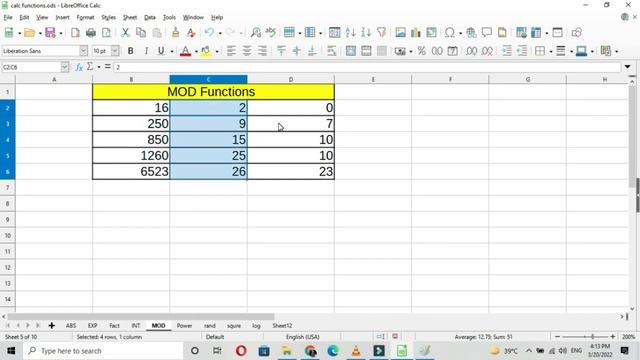Add decimal place icon
The image size is (640, 360).
click(x=471, y=51)
